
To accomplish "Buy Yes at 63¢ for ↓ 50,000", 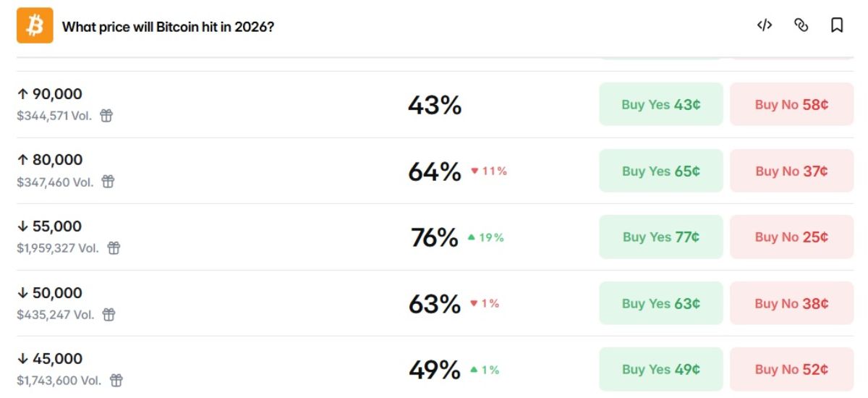I will (x=660, y=303).
